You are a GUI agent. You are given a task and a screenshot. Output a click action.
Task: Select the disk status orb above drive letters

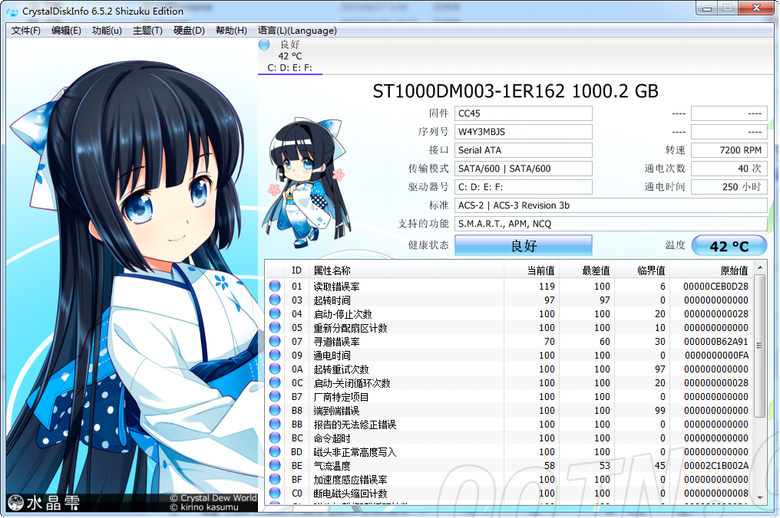point(264,45)
